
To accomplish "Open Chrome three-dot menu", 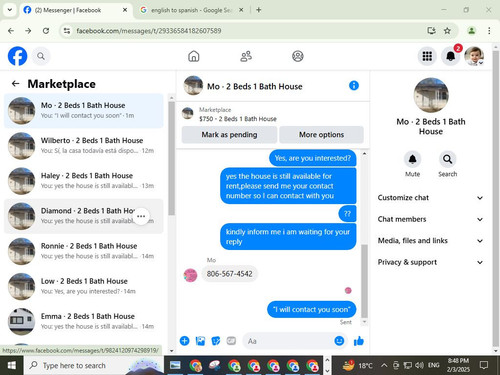I will 489,31.
